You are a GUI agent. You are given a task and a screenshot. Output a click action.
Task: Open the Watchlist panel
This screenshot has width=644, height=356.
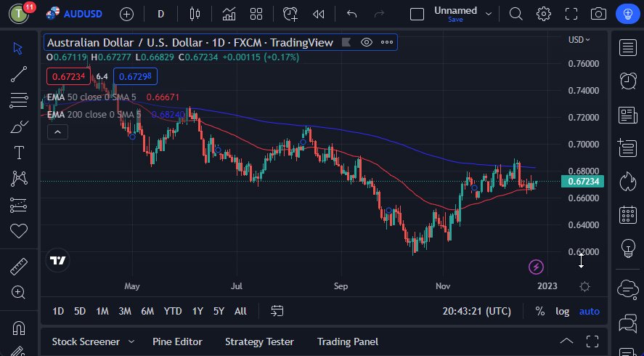click(627, 48)
